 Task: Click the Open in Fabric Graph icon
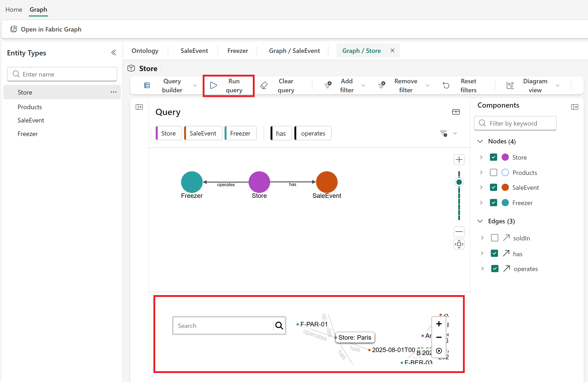(14, 29)
